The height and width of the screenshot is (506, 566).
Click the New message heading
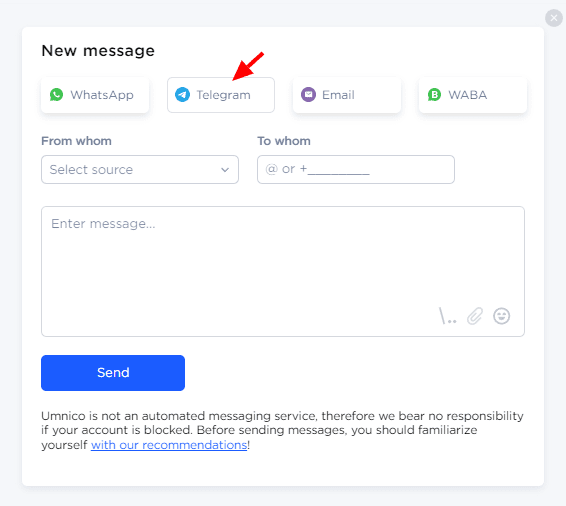[98, 51]
